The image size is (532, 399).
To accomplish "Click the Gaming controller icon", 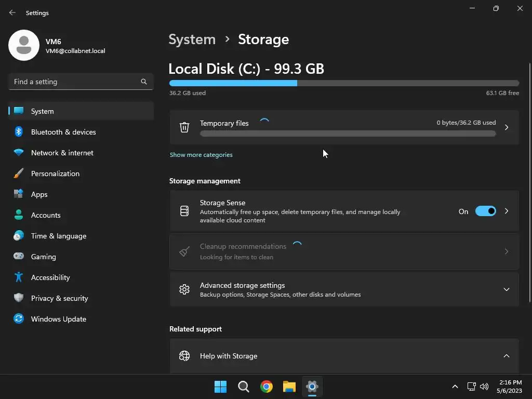I will pos(19,257).
